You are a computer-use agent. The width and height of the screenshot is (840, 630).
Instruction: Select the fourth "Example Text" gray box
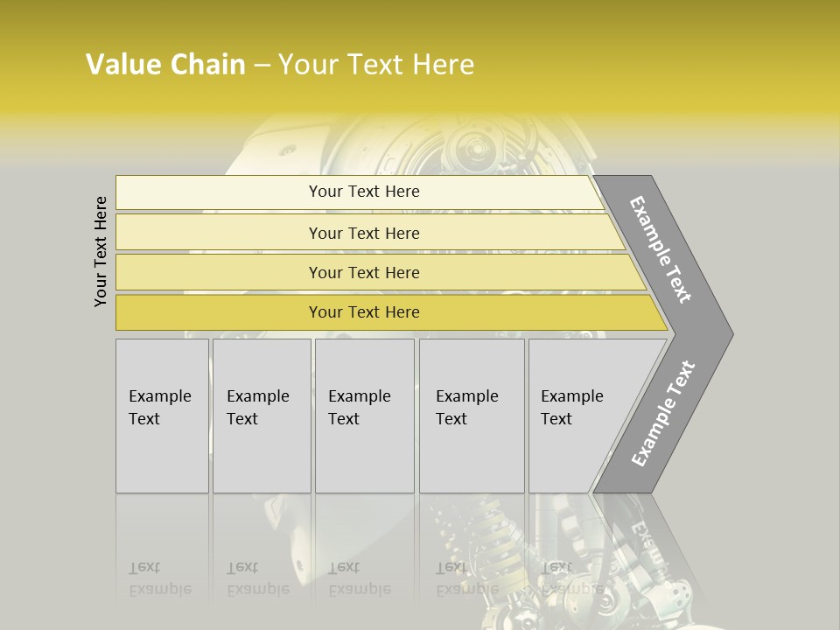(472, 416)
